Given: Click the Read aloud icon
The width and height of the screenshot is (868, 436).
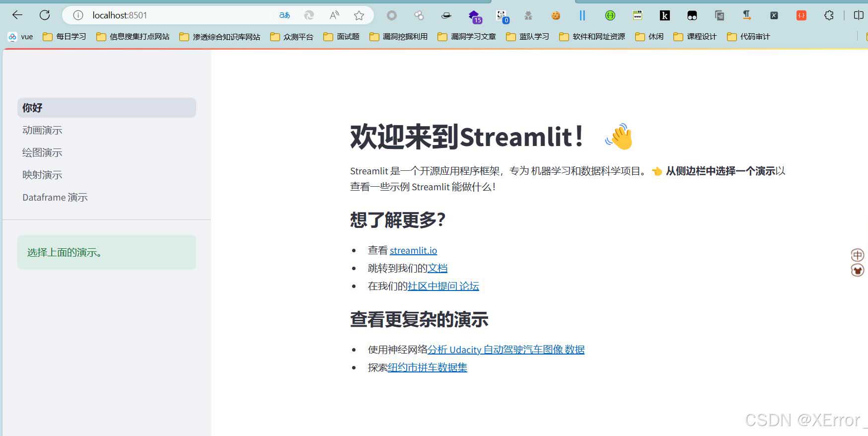Looking at the screenshot, I should 334,15.
